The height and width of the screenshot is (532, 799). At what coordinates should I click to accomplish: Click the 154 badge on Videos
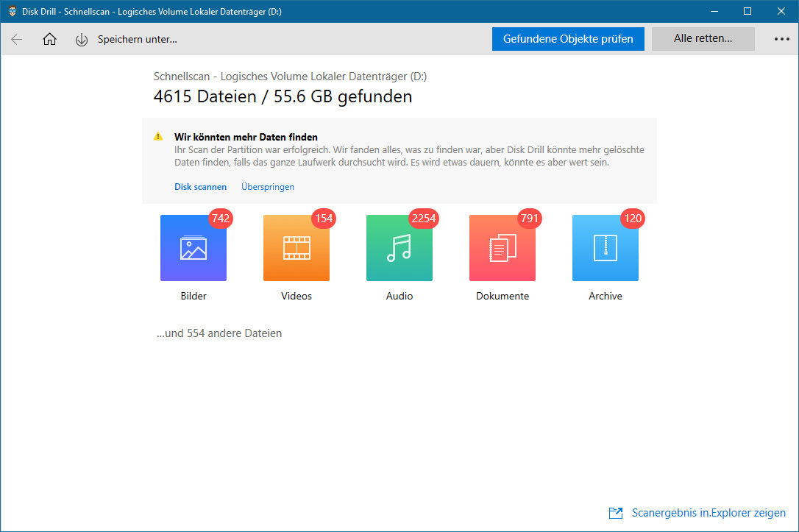324,219
